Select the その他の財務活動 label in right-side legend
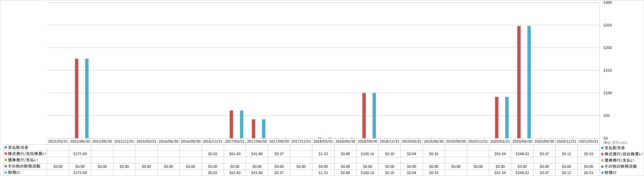 coord(621,166)
